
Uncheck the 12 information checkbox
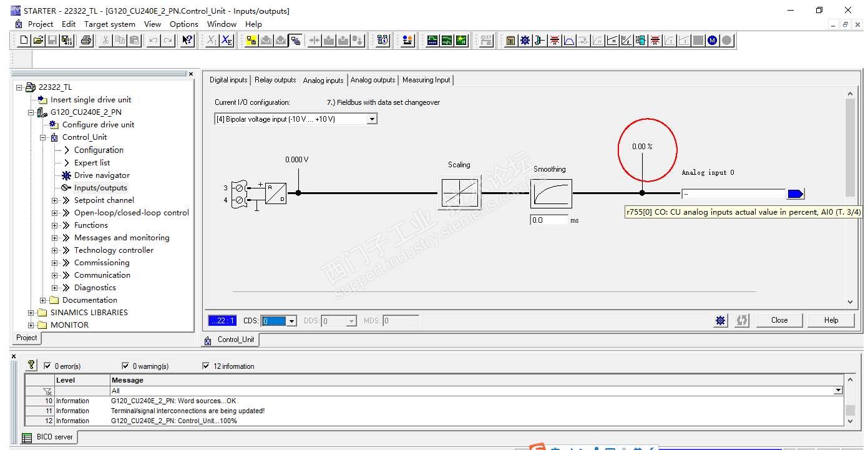coord(206,366)
